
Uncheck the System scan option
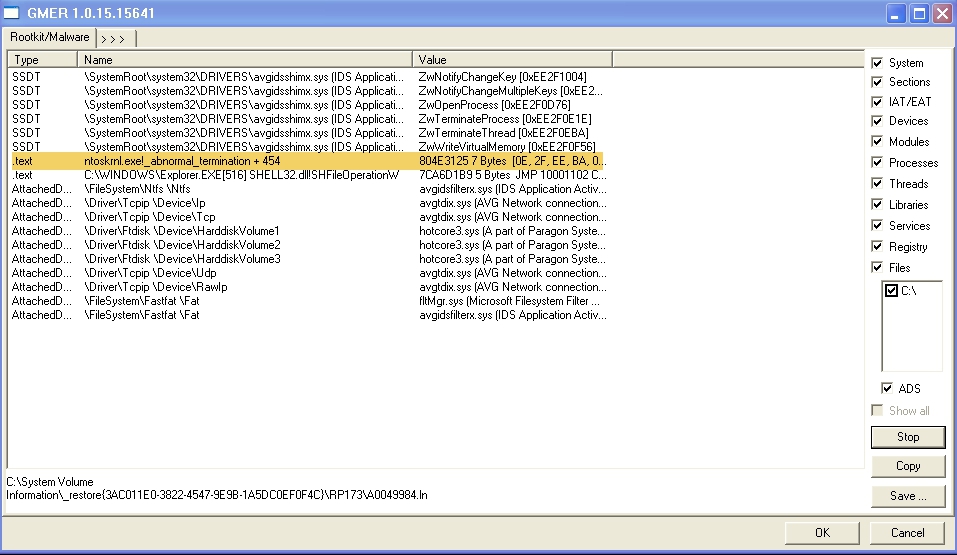click(x=877, y=63)
